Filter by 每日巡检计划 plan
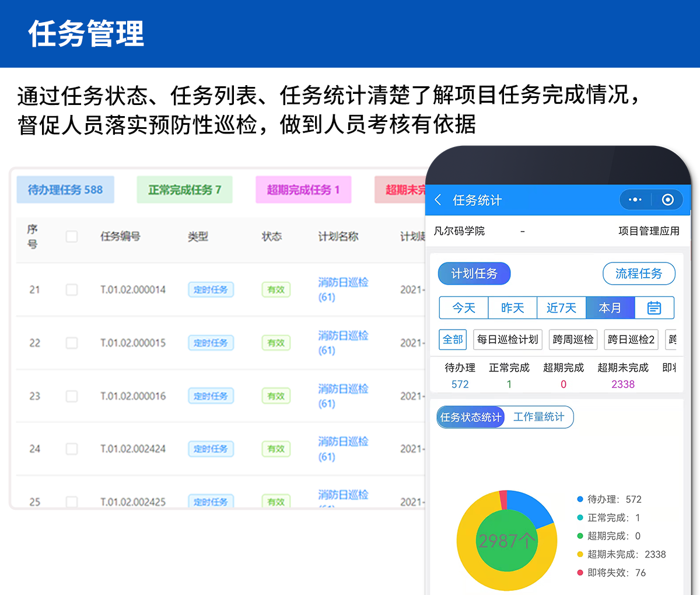The image size is (700, 595). tap(508, 339)
